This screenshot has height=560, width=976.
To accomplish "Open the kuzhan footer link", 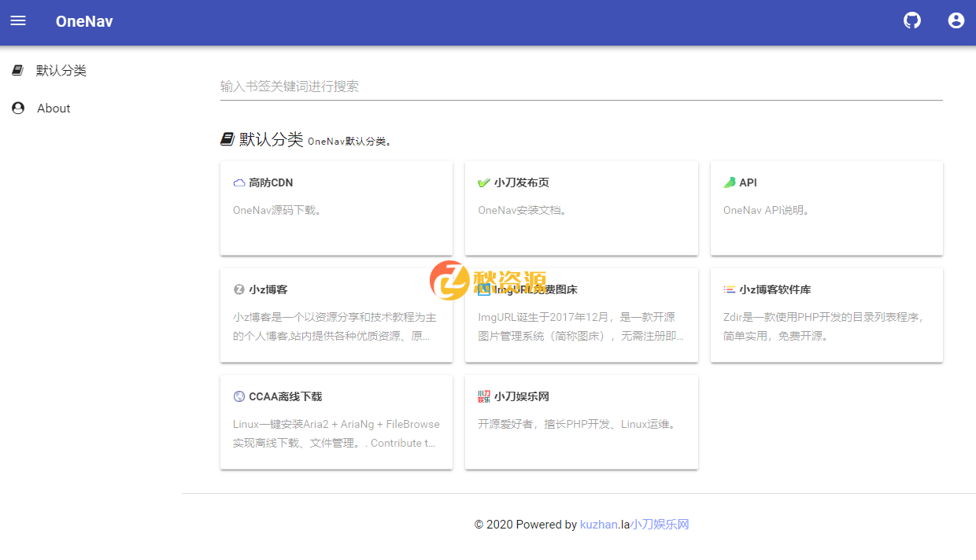I will 598,525.
